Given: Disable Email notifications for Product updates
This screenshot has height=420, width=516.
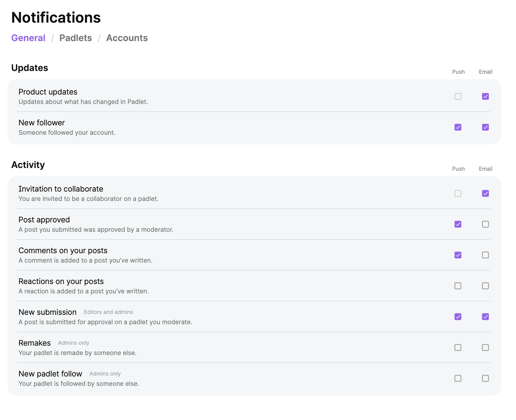Looking at the screenshot, I should (485, 96).
